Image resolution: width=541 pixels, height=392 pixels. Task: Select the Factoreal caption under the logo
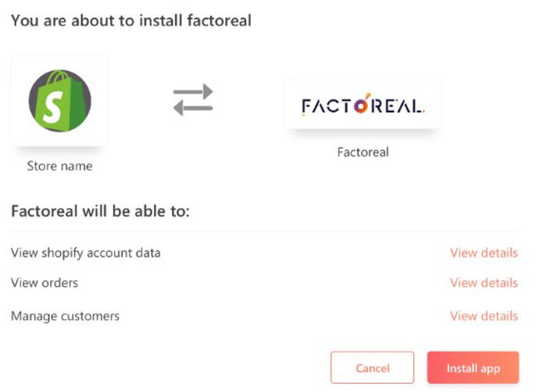coord(363,152)
